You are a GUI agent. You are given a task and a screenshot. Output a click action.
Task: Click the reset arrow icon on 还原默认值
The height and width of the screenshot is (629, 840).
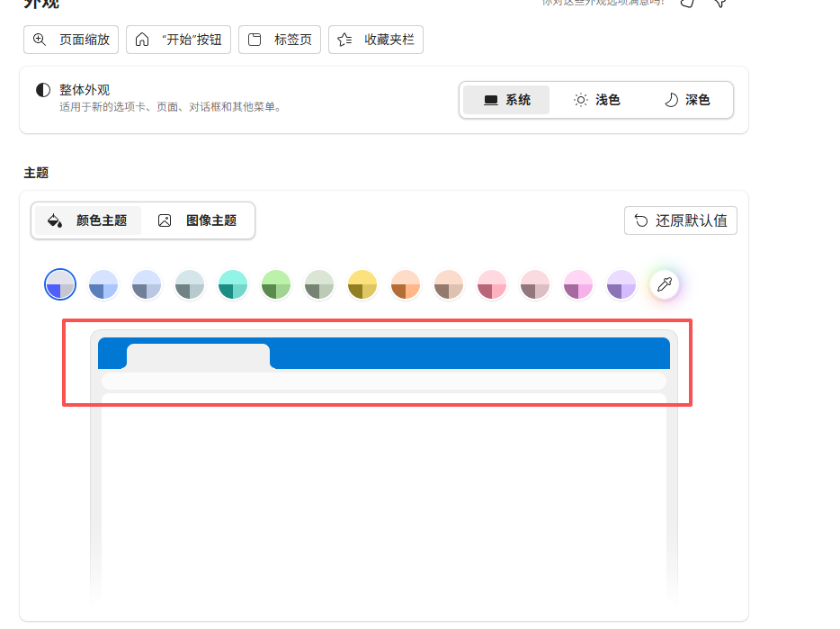pyautogui.click(x=640, y=220)
